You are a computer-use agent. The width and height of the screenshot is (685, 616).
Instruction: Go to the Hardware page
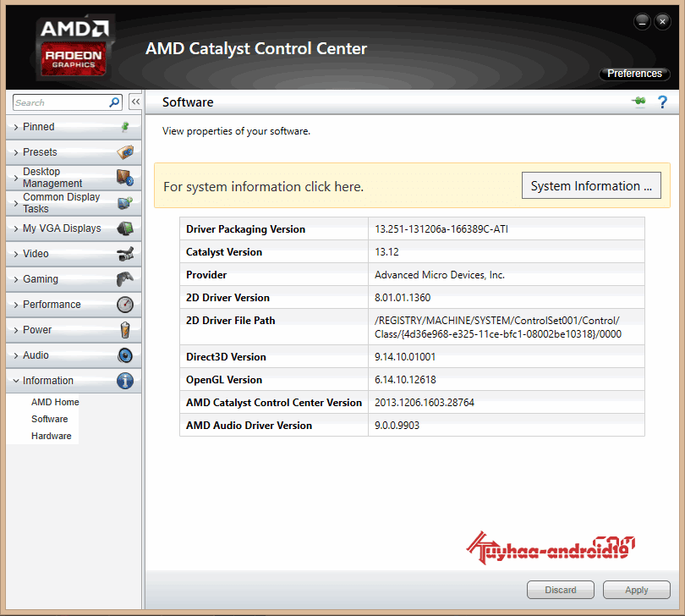pos(52,435)
